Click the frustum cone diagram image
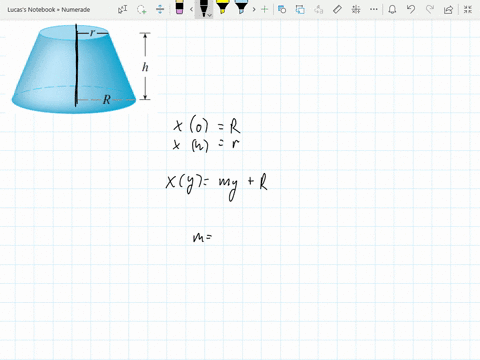 pos(82,68)
